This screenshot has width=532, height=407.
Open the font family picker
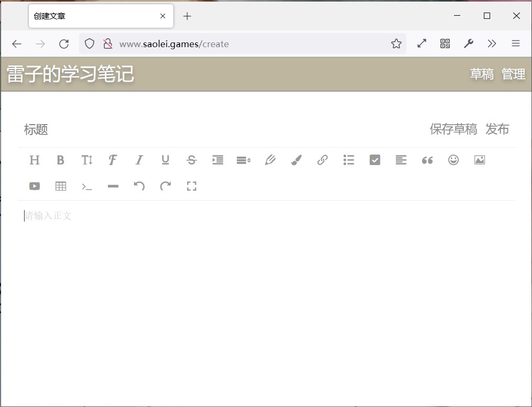click(x=113, y=160)
